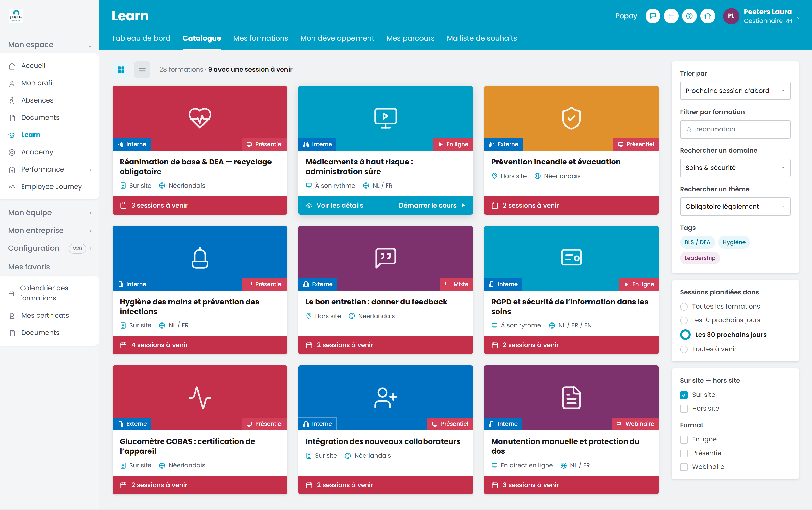The width and height of the screenshot is (812, 510).
Task: Open the task list icon in header
Action: (x=671, y=16)
